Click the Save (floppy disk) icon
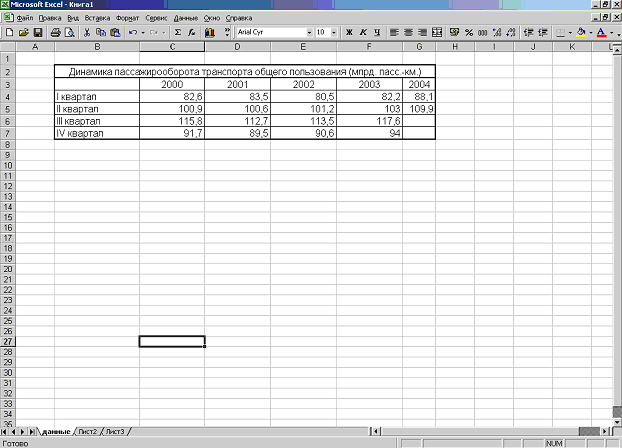The height and width of the screenshot is (448, 622). coord(38,33)
